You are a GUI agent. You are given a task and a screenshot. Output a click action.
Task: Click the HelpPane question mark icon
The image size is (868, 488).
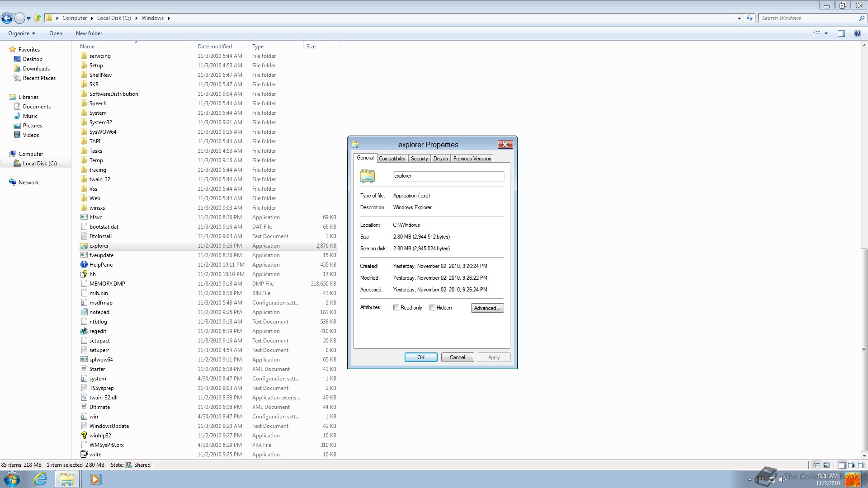84,265
